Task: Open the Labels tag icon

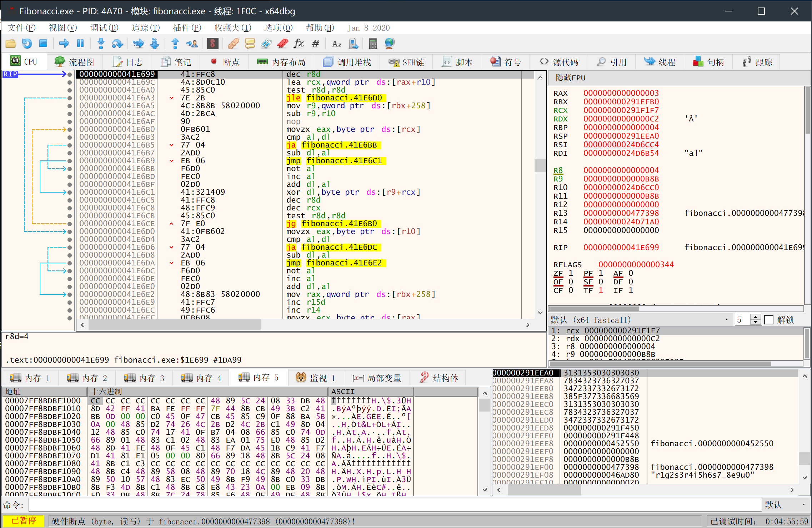Action: click(266, 44)
